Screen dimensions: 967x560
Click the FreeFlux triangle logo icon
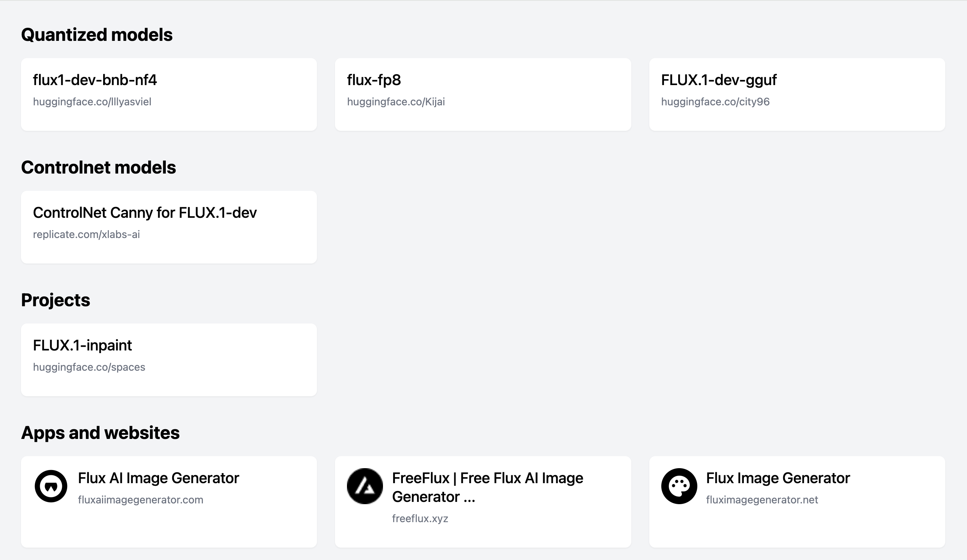[365, 486]
